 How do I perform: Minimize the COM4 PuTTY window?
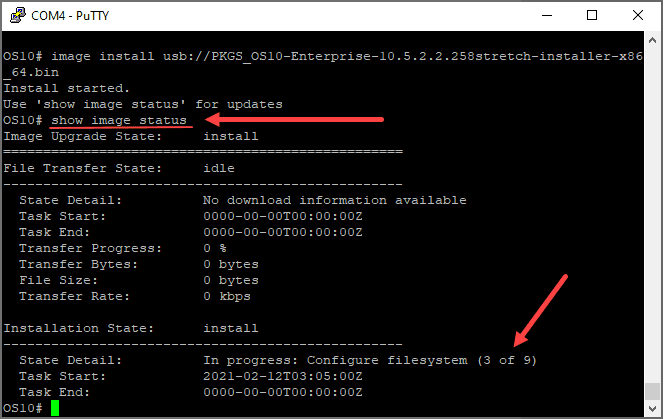pyautogui.click(x=547, y=16)
